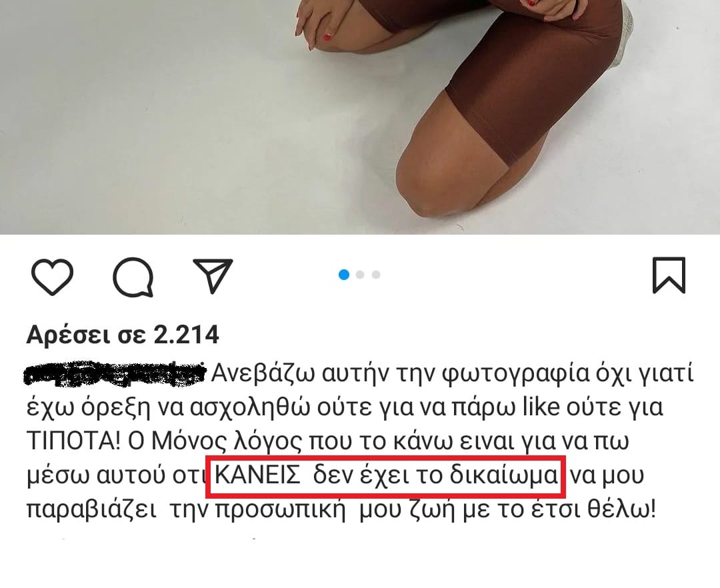Like the post with the heart icon
This screenshot has width=720, height=588.
pyautogui.click(x=53, y=276)
